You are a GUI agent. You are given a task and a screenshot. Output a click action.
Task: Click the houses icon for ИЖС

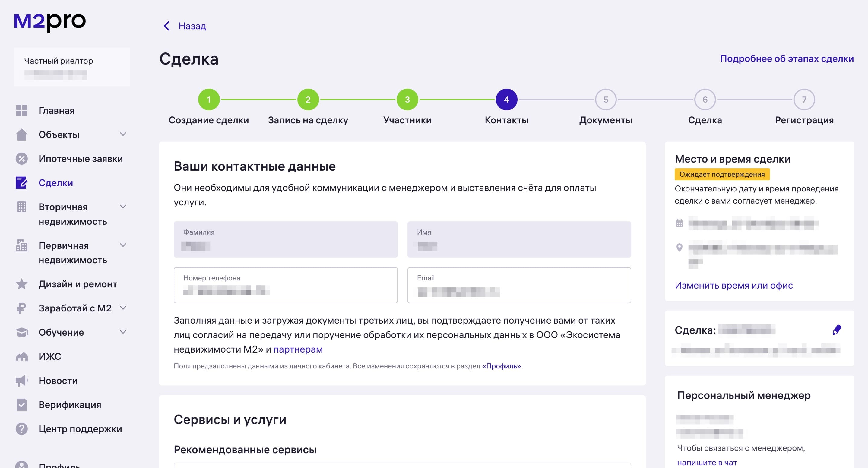(22, 356)
